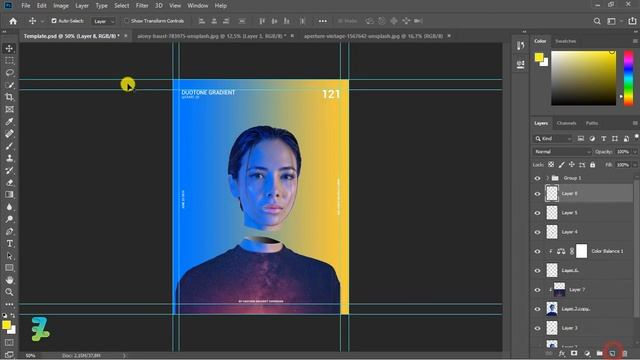Select the Frame tool
Screen dimensions: 640x360
(x=9, y=109)
